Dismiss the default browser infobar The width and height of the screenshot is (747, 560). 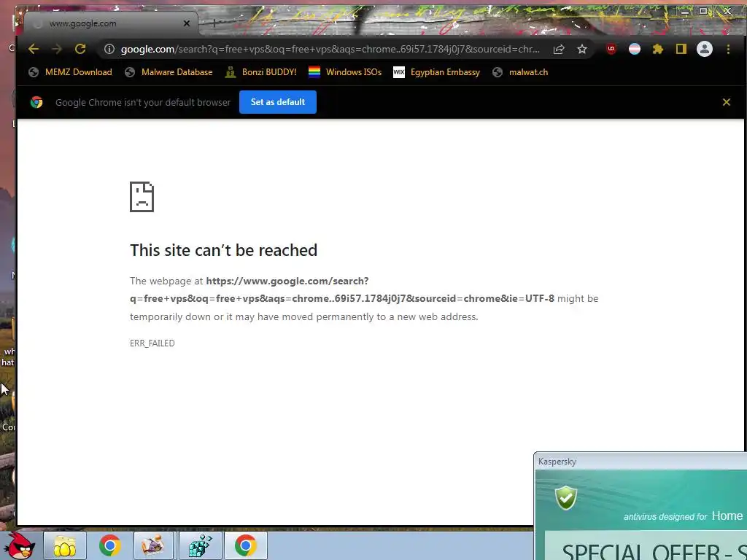[726, 102]
